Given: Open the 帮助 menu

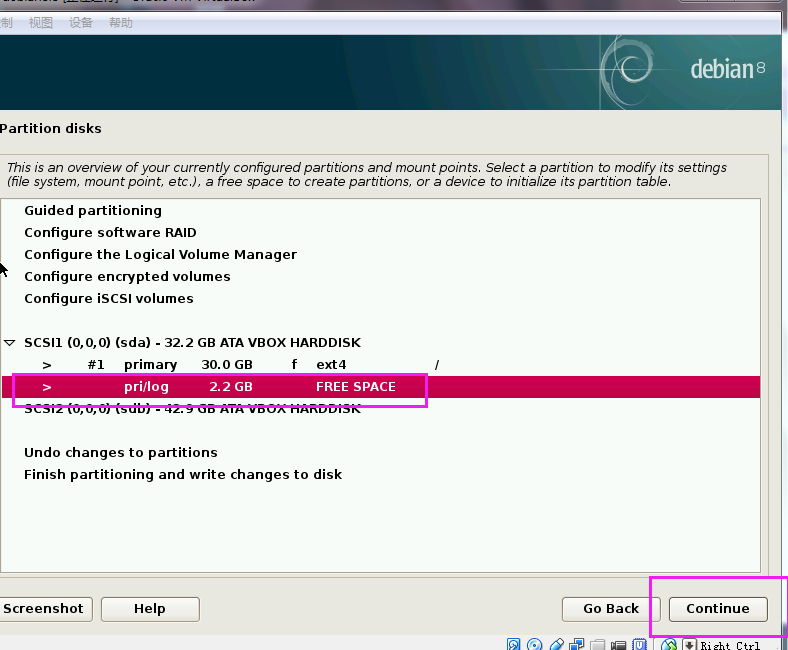Looking at the screenshot, I should click(120, 23).
